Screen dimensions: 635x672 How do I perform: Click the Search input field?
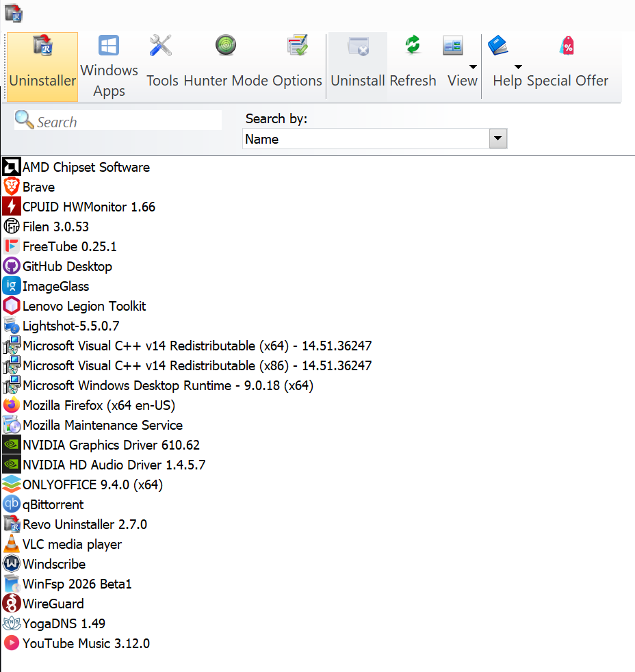[118, 120]
